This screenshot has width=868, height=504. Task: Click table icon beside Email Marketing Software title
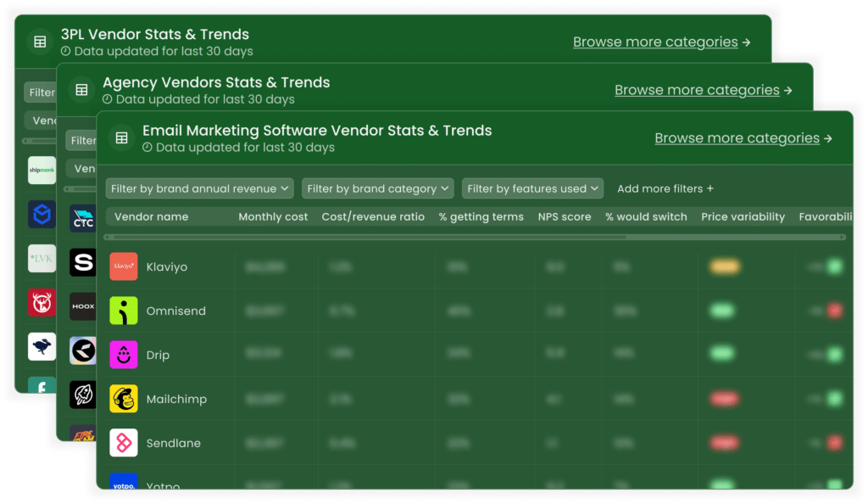tap(122, 138)
